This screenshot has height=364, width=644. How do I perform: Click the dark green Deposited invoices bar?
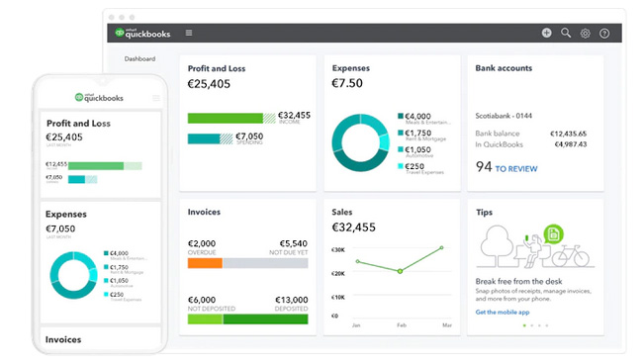[x=265, y=319]
